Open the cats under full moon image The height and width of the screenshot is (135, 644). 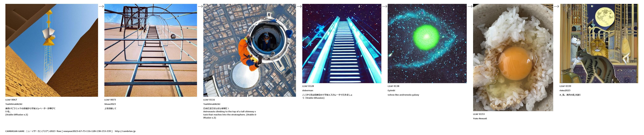(599, 43)
